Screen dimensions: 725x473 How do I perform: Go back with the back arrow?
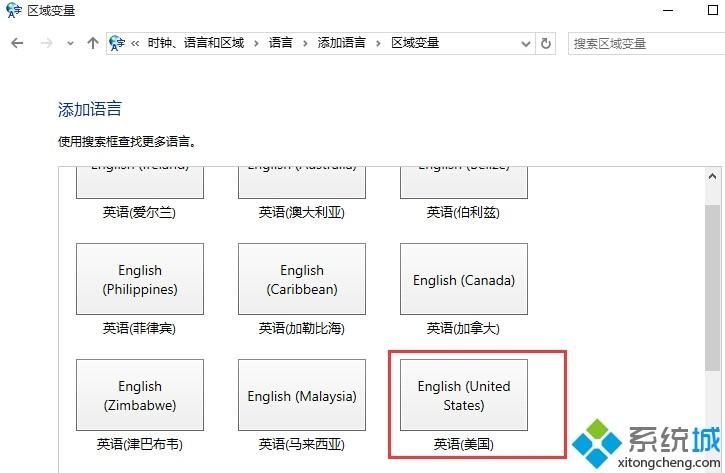coord(17,43)
